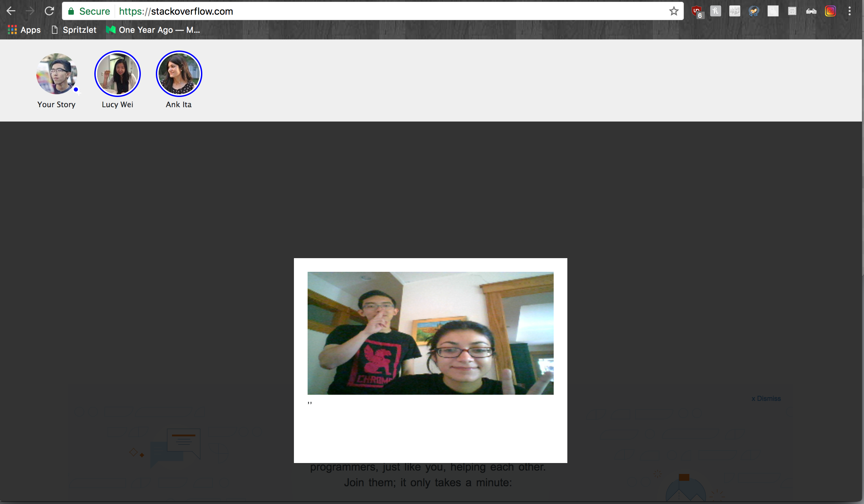Open Lucy Wei's story
Screen dimensions: 864x504
(x=118, y=74)
